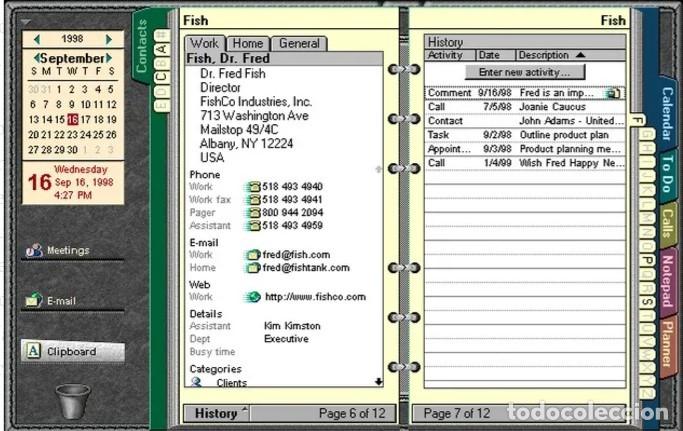Select September 23 on the calendar
Image resolution: width=683 pixels, height=431 pixels.
72,135
